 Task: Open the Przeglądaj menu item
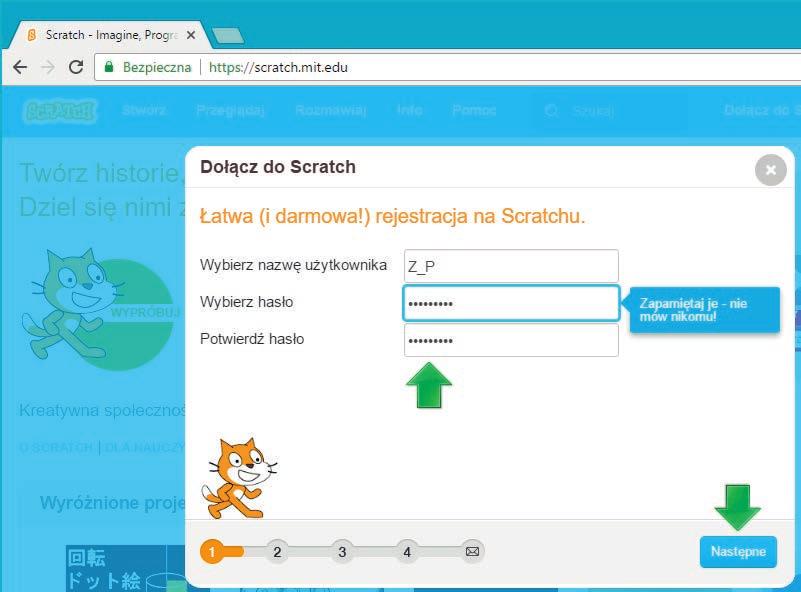[230, 110]
